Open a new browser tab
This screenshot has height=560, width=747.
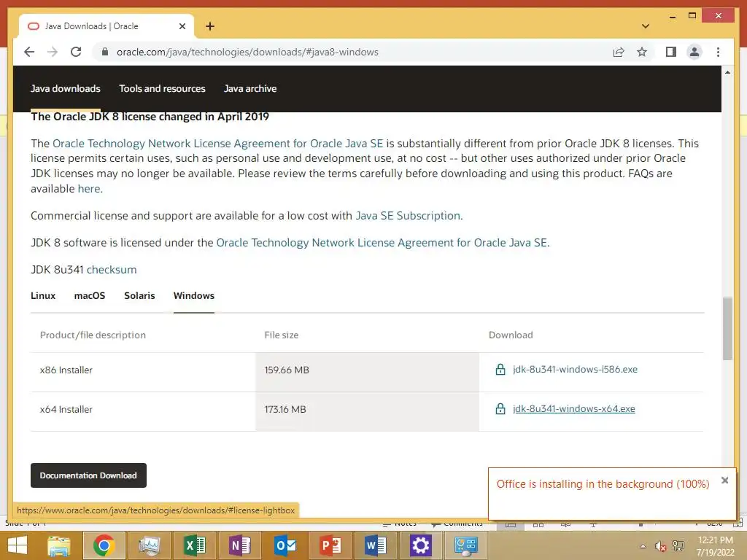[209, 26]
